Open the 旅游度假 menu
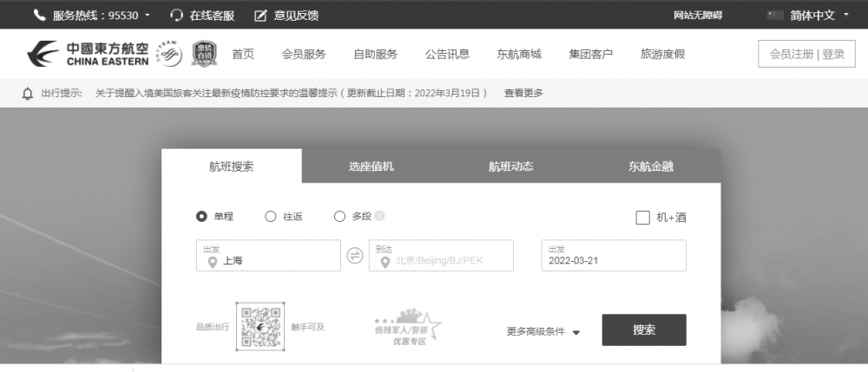Screen dimensions: 868x372 click(x=663, y=54)
